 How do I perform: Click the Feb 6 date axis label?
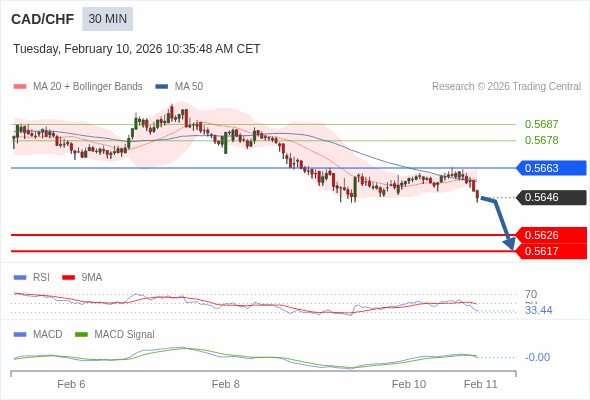point(71,384)
